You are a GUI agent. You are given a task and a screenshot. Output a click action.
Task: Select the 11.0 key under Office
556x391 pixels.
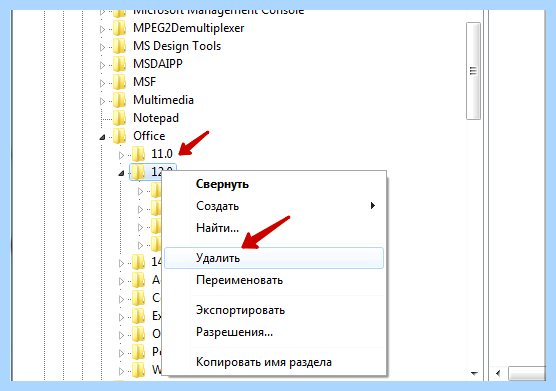(x=162, y=154)
